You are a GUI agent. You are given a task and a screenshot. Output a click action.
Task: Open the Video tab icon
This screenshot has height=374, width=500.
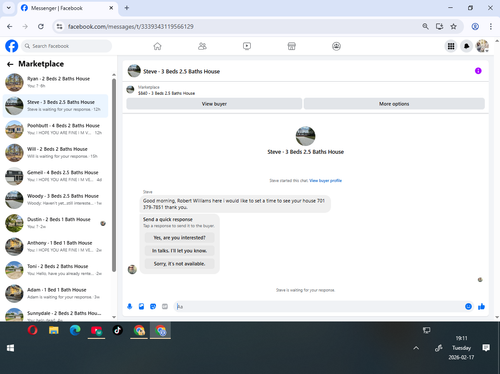247,46
